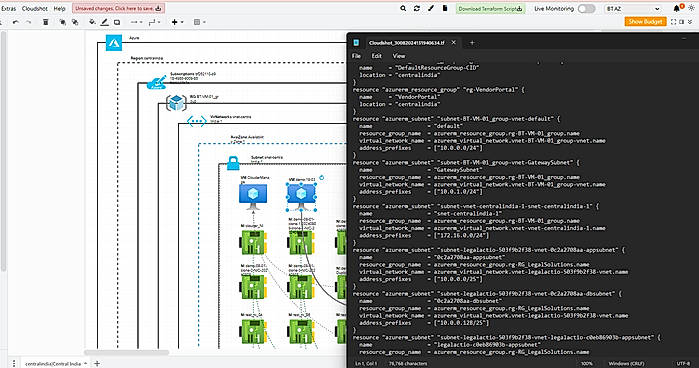Open the Table grid dropdown
699x368 pixels.
click(x=199, y=22)
